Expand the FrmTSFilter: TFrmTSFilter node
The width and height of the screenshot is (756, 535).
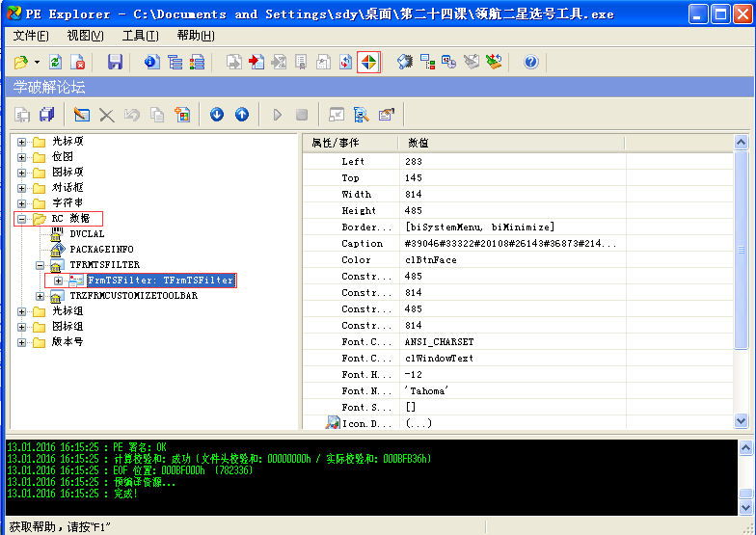(58, 281)
